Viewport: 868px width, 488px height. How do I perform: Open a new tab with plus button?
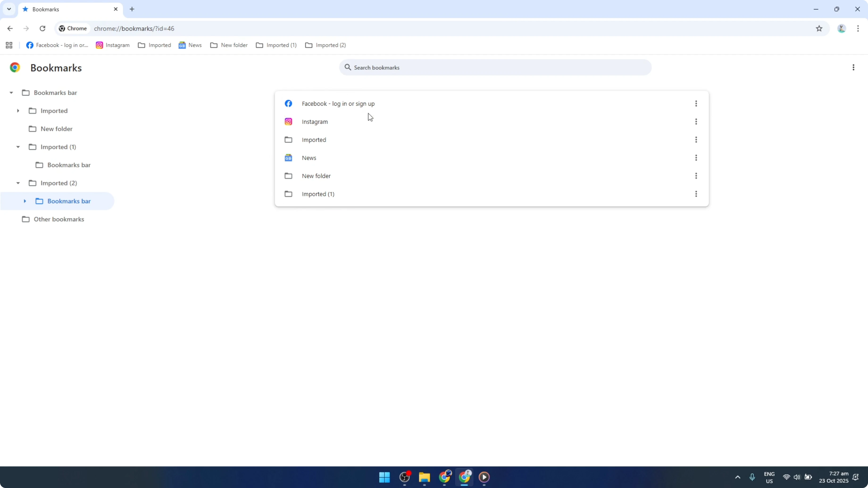(x=132, y=9)
